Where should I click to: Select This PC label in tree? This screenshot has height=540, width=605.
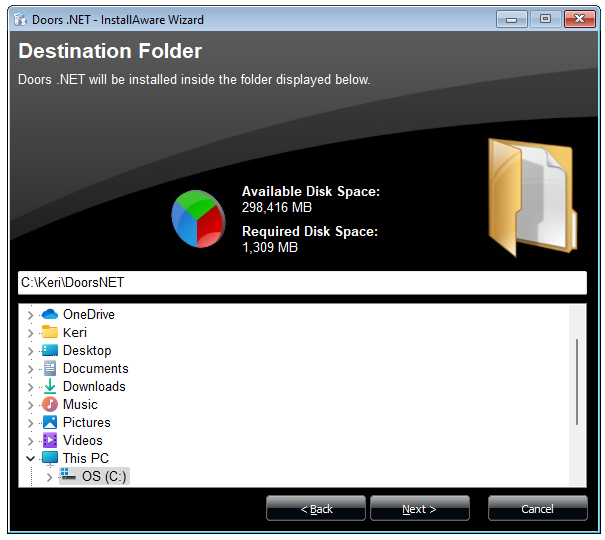(x=86, y=458)
